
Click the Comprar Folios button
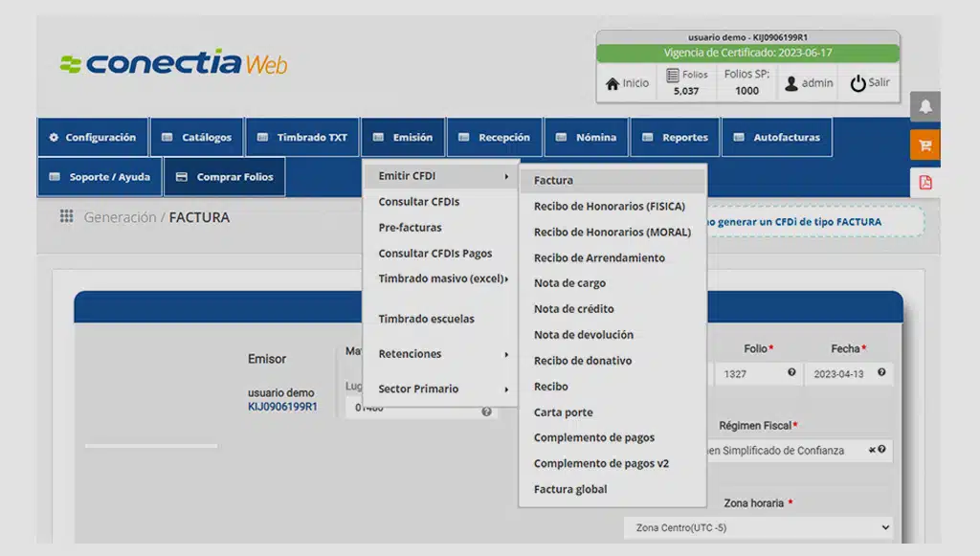[225, 177]
